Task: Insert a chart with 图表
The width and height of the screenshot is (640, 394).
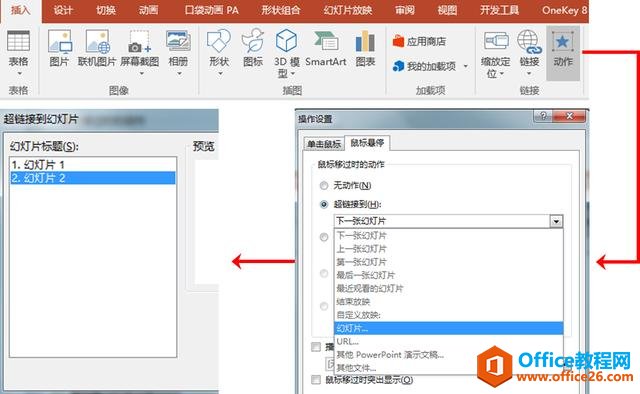Action: [x=365, y=48]
